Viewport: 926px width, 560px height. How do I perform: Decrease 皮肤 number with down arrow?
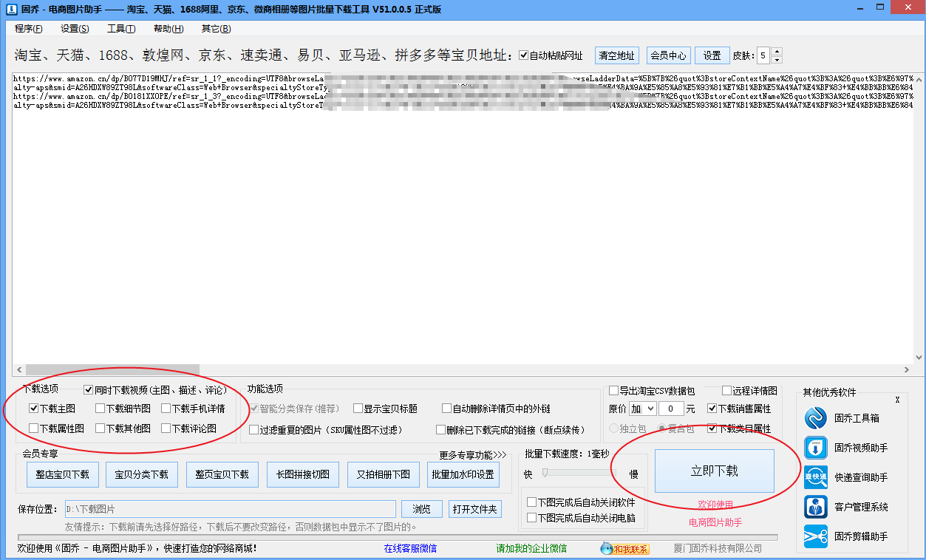coord(776,59)
